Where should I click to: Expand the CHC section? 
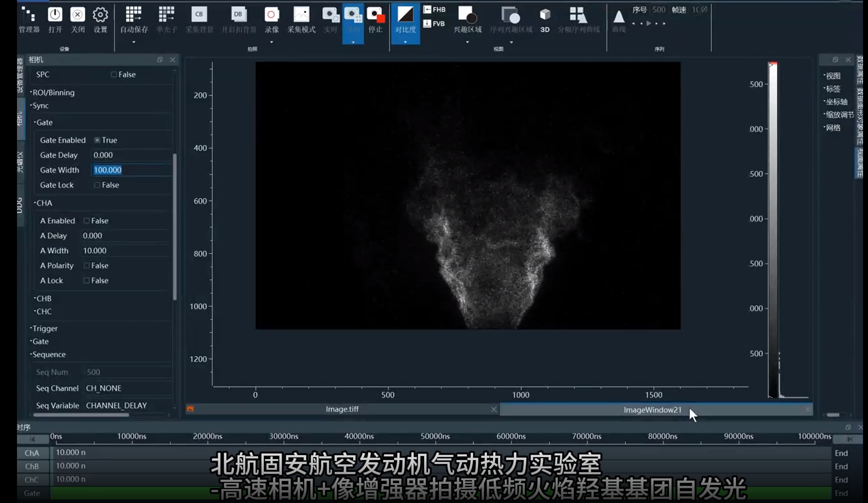[43, 312]
